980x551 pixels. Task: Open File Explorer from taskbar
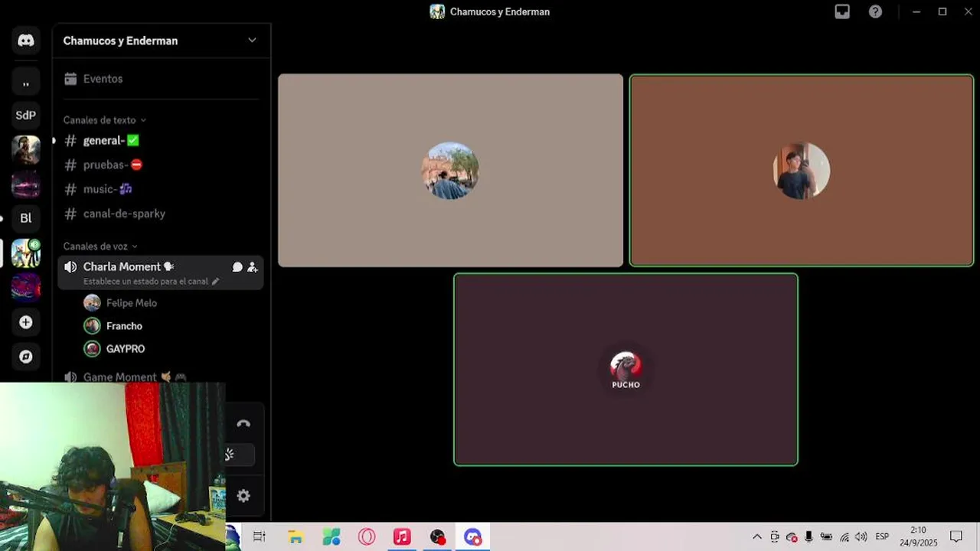[296, 537]
